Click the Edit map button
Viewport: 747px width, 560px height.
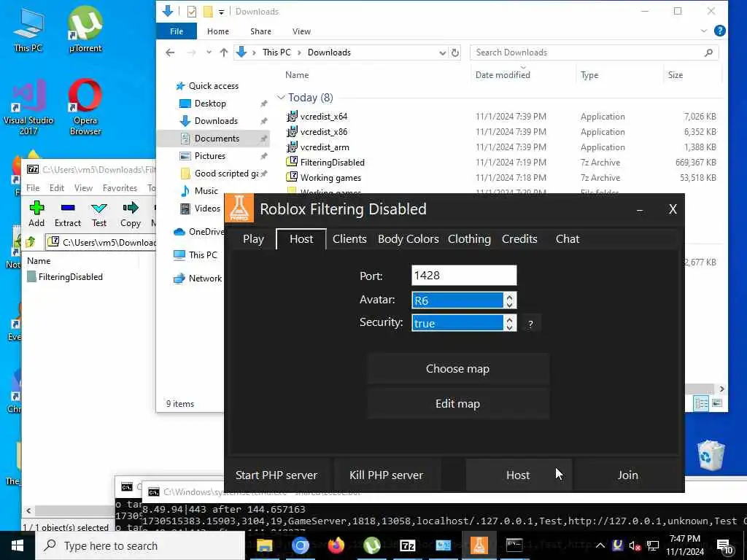click(x=458, y=404)
